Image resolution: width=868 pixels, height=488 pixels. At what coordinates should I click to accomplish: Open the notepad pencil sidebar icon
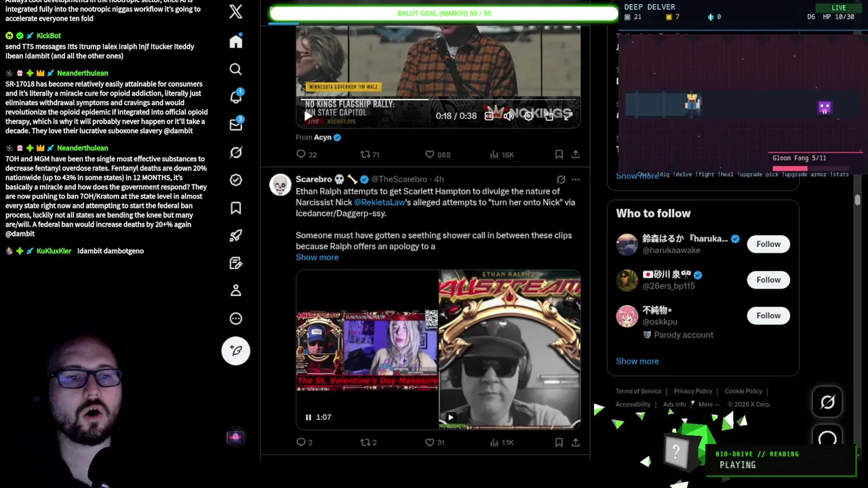coord(235,263)
